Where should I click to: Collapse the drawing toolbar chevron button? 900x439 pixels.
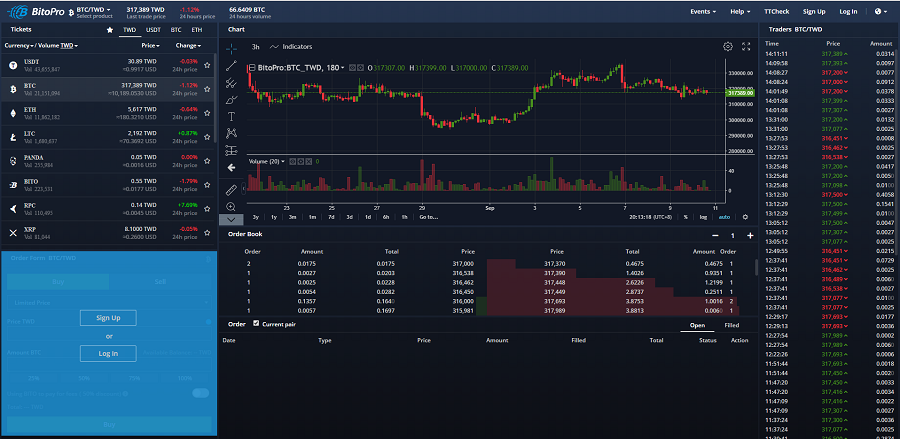231,219
